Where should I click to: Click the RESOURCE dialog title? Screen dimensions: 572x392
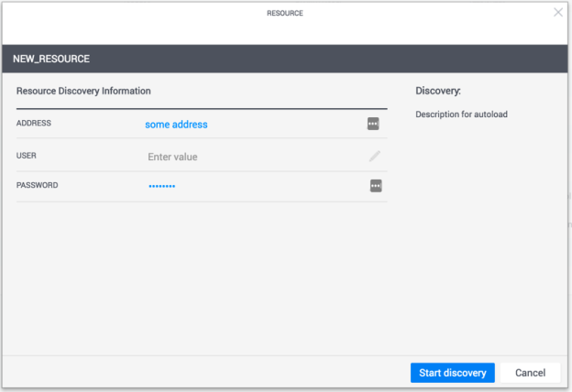click(285, 14)
